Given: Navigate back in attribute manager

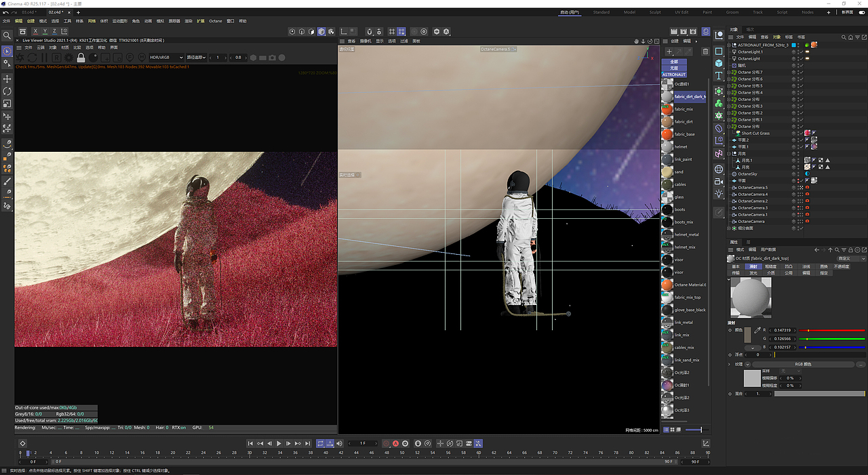Looking at the screenshot, I should 816,250.
